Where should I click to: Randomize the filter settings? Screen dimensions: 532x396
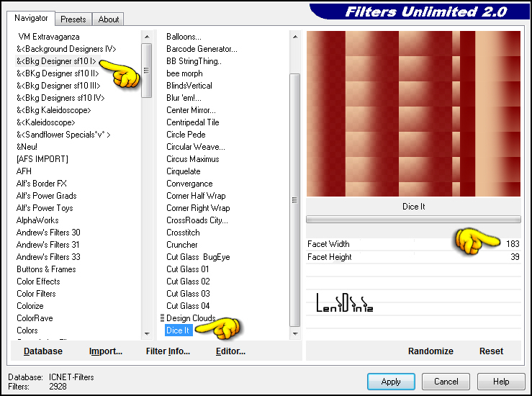pos(430,351)
